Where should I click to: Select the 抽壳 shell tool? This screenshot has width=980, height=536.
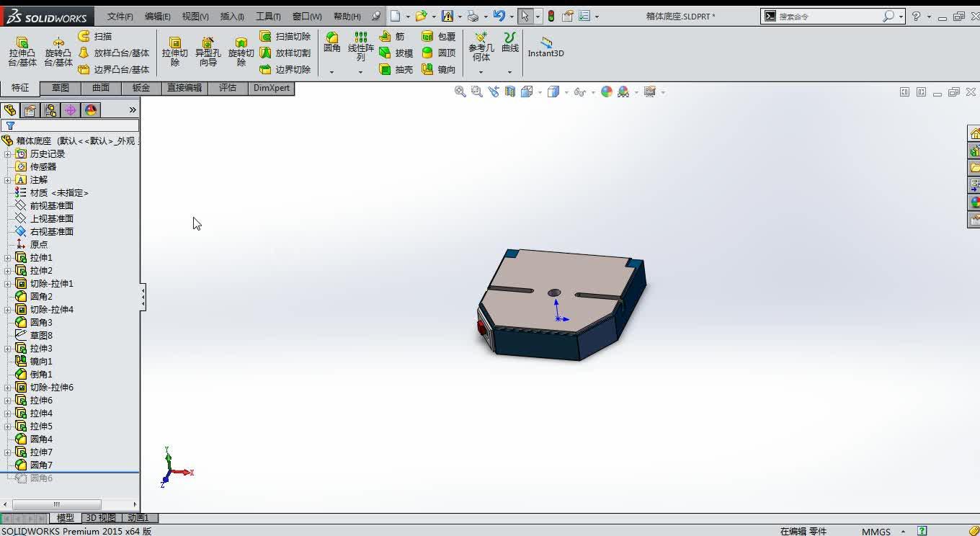(x=396, y=70)
